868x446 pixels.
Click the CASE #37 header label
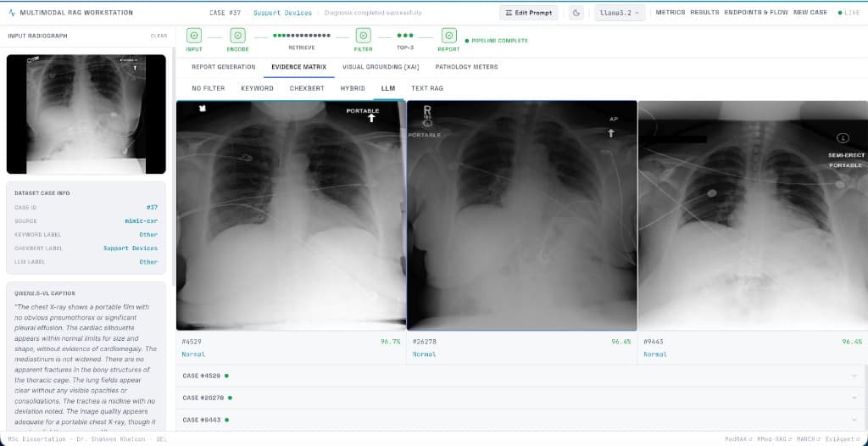click(x=225, y=12)
